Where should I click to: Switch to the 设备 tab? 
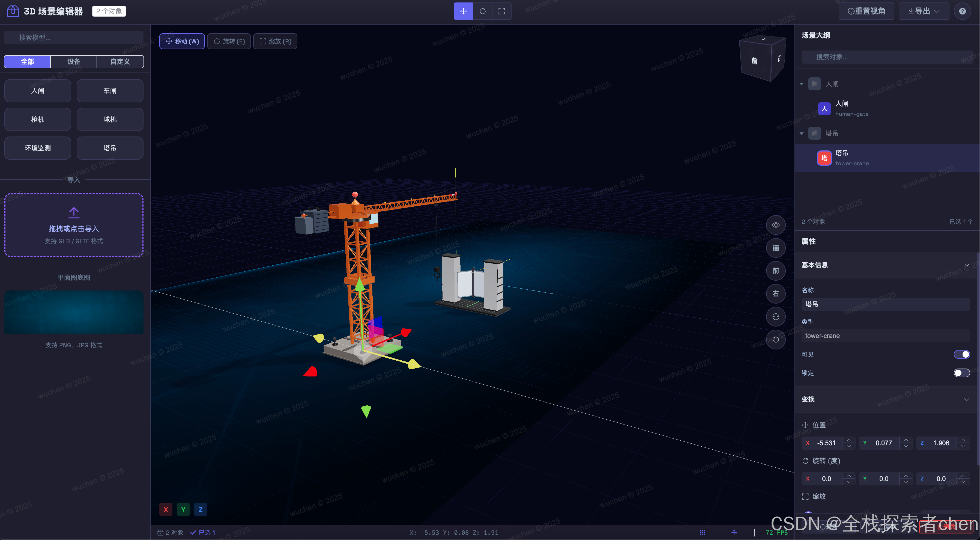coord(73,61)
